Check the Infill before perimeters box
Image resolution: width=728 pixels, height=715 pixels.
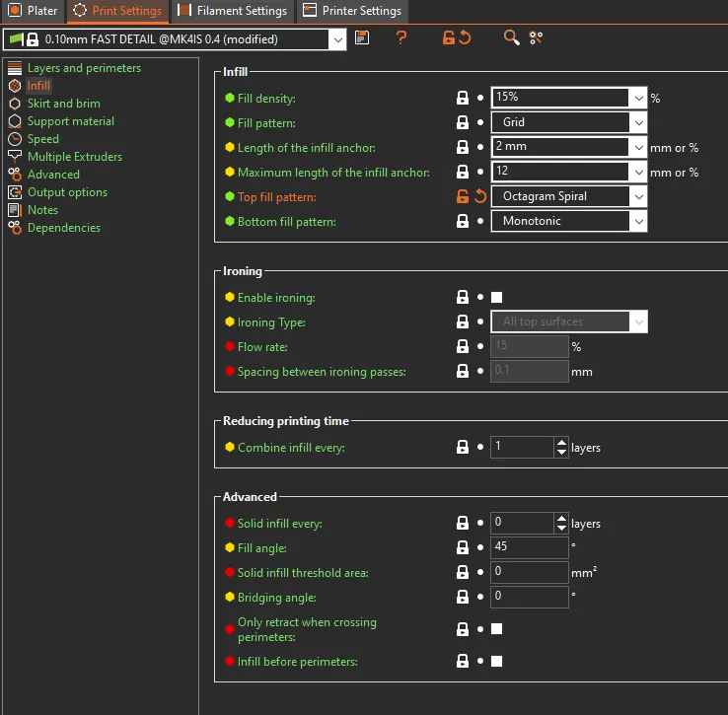(x=497, y=661)
